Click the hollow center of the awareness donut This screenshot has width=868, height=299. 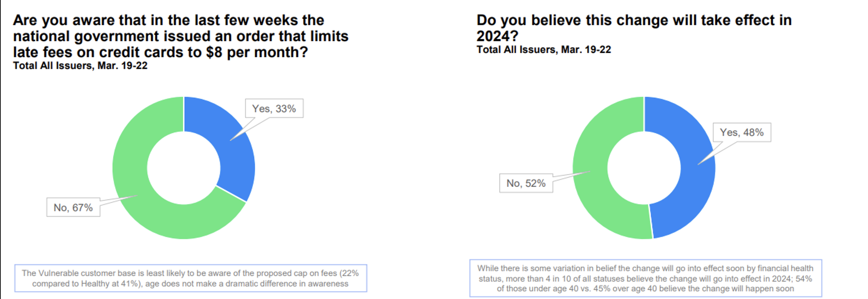[x=184, y=168]
